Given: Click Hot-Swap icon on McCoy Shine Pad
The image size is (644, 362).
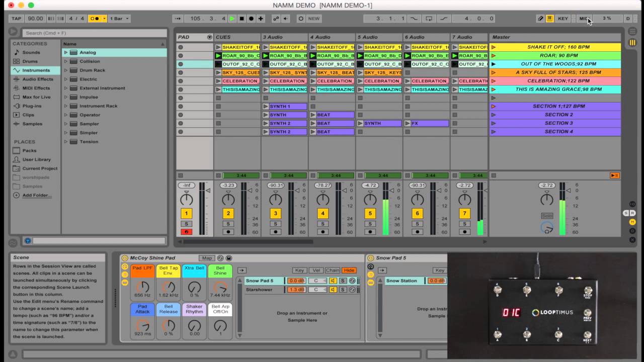Looking at the screenshot, I should click(x=220, y=258).
